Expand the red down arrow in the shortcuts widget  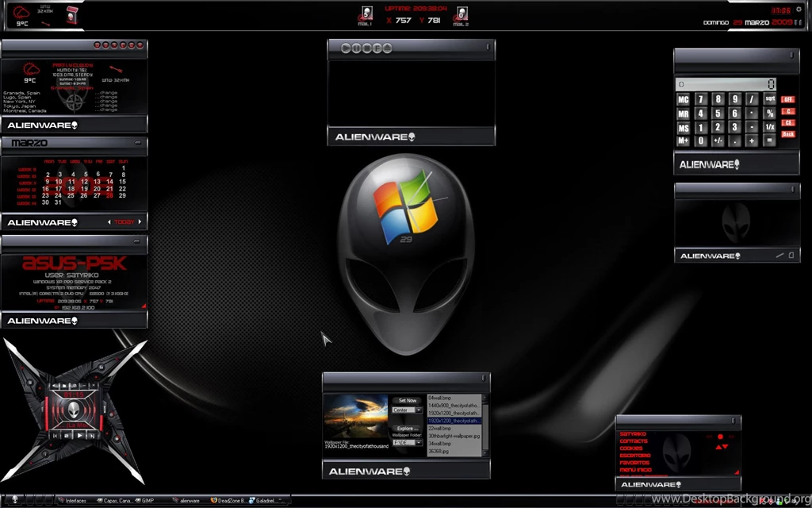click(726, 447)
